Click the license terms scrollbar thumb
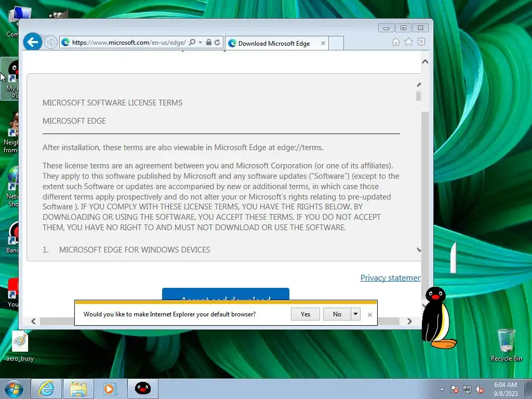The image size is (532, 399). click(418, 96)
